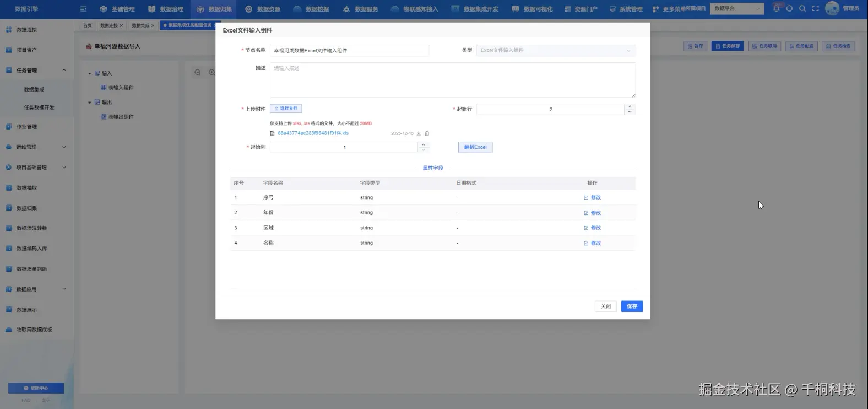Open the 类型 dropdown
The image size is (868, 409).
tap(556, 50)
